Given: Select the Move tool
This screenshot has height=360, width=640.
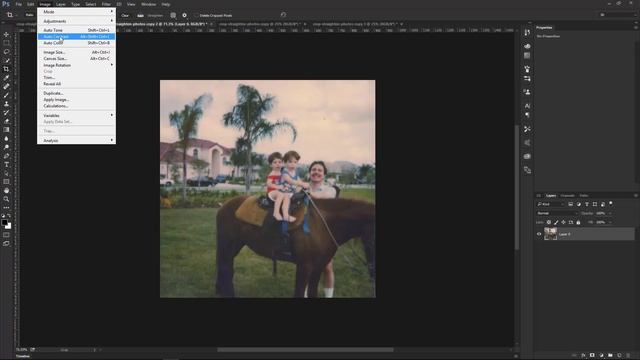Looking at the screenshot, I should (x=6, y=34).
